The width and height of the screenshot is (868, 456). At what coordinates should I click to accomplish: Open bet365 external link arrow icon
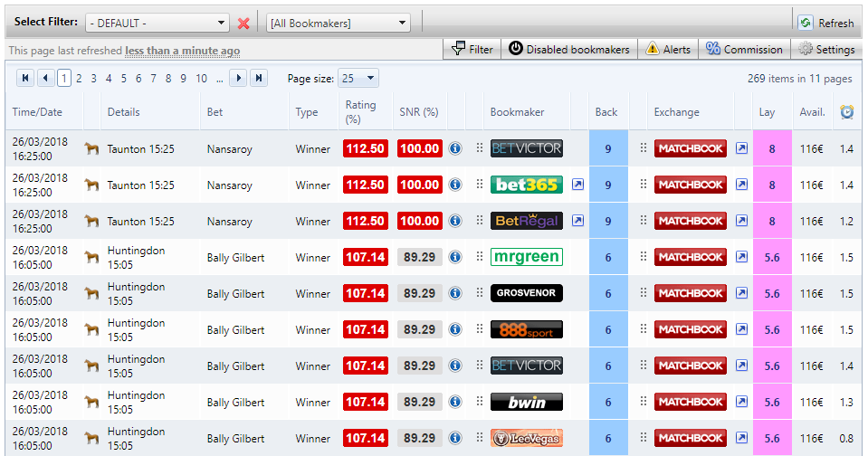point(577,185)
